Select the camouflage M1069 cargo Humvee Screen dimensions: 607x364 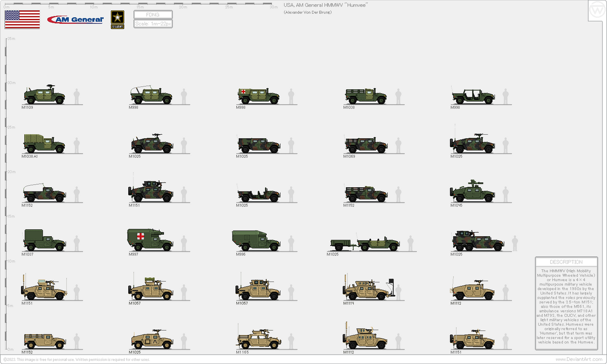click(x=366, y=145)
